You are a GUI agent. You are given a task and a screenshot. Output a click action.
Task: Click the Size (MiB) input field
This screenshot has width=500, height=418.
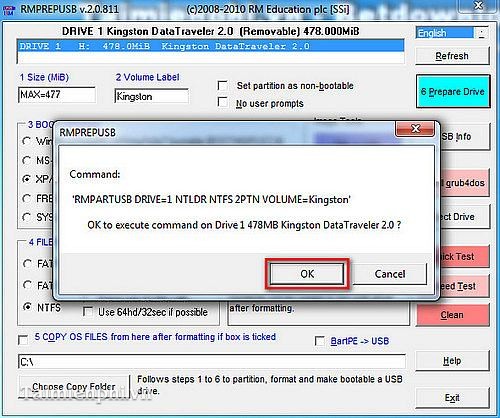tap(57, 95)
